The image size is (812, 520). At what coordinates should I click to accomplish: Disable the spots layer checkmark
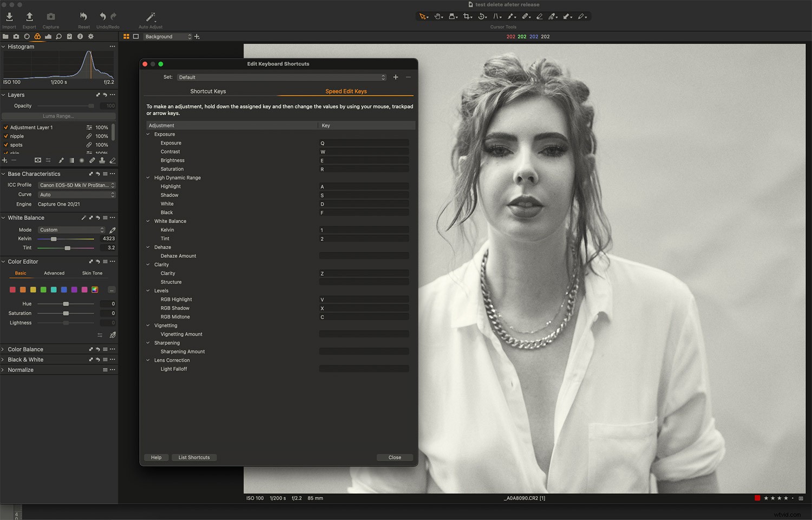5,145
